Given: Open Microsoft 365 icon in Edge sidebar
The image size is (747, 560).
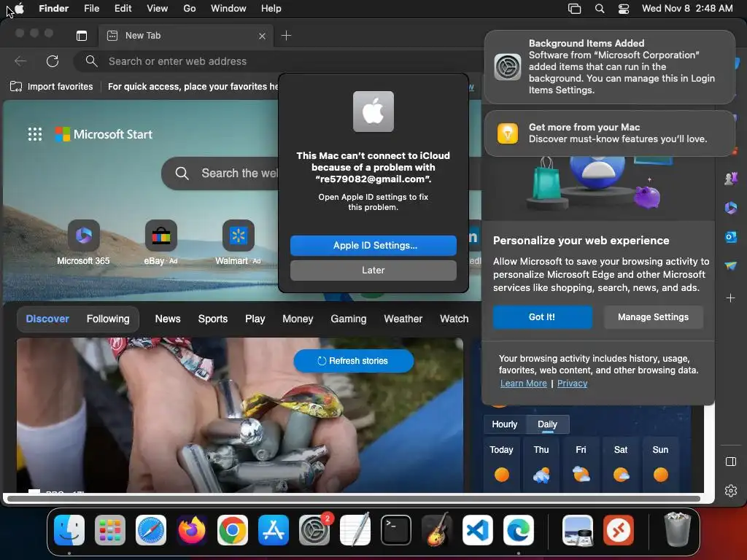Looking at the screenshot, I should click(x=731, y=208).
